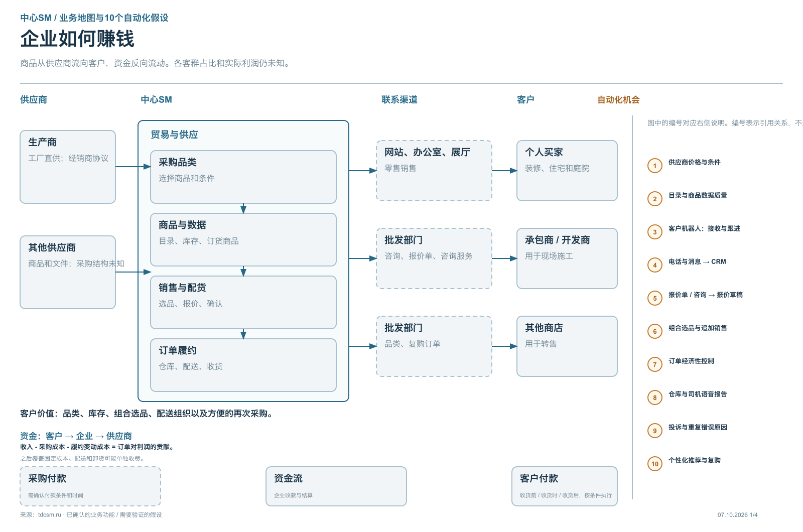Click the source line mentioning tdcsm.ru

[x=91, y=514]
